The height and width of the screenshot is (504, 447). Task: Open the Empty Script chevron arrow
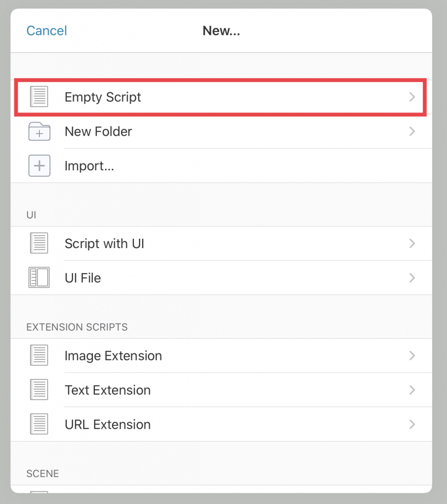click(x=412, y=97)
